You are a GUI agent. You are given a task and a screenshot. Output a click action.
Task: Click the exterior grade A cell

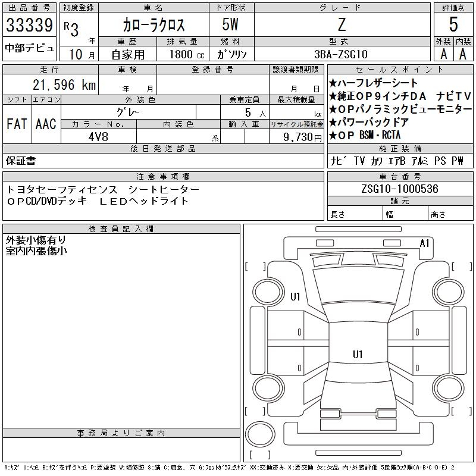443,54
